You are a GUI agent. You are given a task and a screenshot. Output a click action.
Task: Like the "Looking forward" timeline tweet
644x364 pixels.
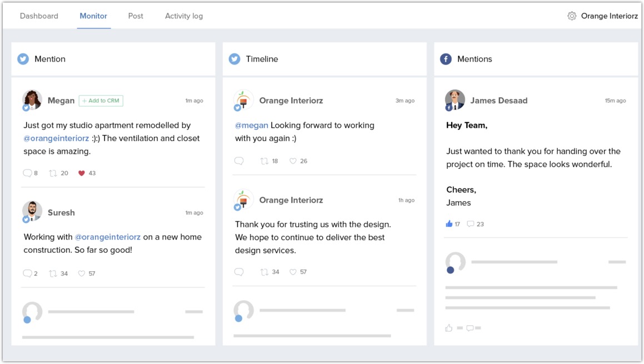[293, 161]
